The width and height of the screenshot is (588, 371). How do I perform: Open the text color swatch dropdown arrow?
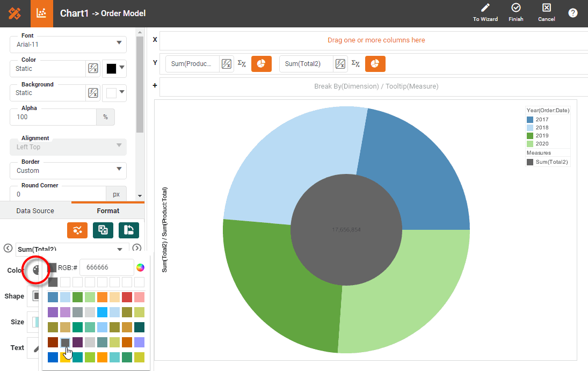(x=122, y=68)
